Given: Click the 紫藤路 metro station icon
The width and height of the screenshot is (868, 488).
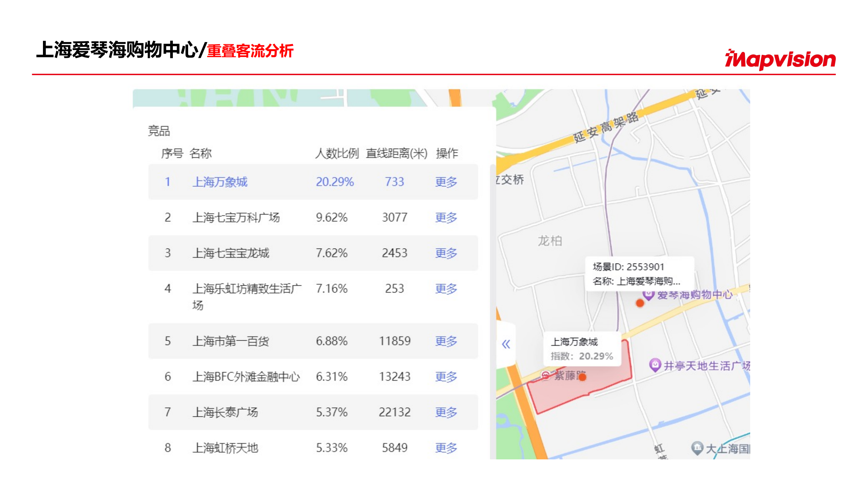Looking at the screenshot, I should pos(545,375).
